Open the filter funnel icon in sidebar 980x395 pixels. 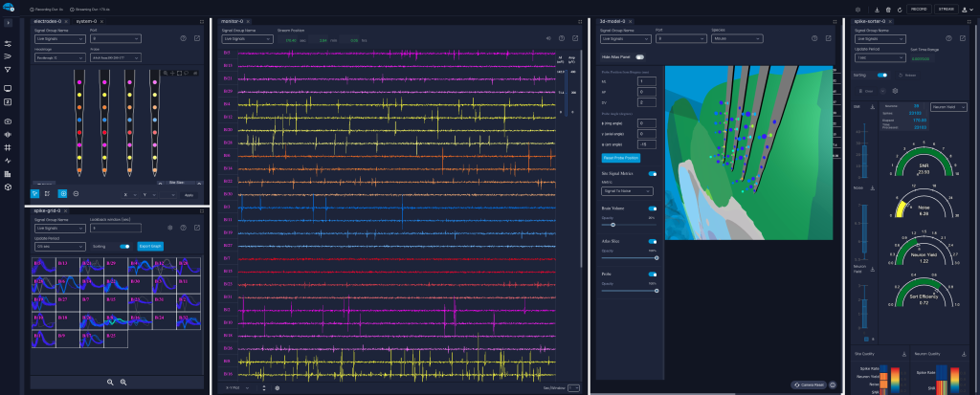8,70
